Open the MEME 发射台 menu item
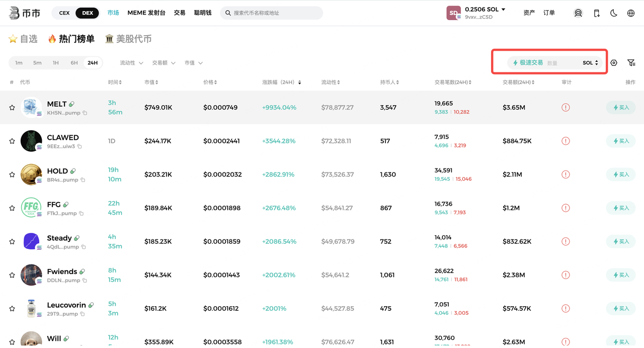Viewport: 644px width, 348px height. (146, 13)
